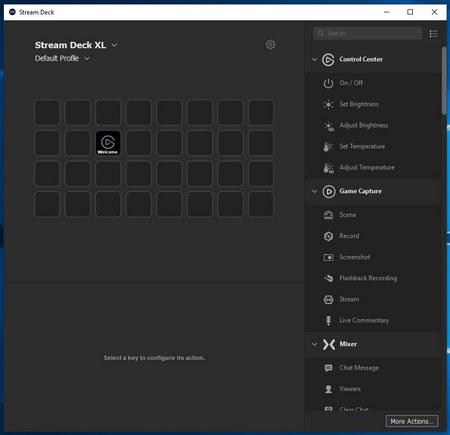Select the Live Commentary microphone icon

[328, 320]
